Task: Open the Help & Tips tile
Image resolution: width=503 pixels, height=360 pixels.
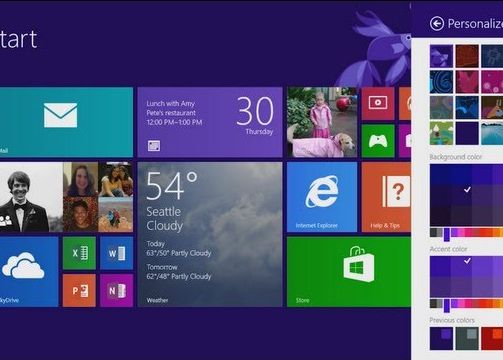Action: click(x=386, y=197)
